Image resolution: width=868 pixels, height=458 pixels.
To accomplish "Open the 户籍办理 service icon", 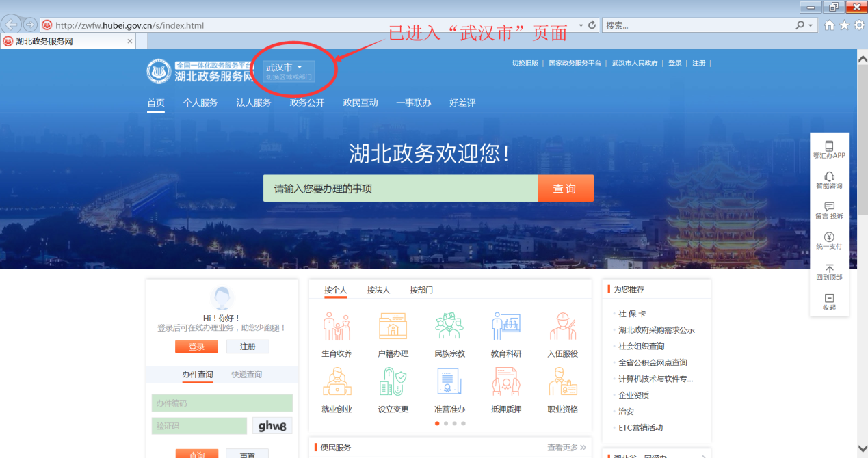I will pyautogui.click(x=393, y=327).
